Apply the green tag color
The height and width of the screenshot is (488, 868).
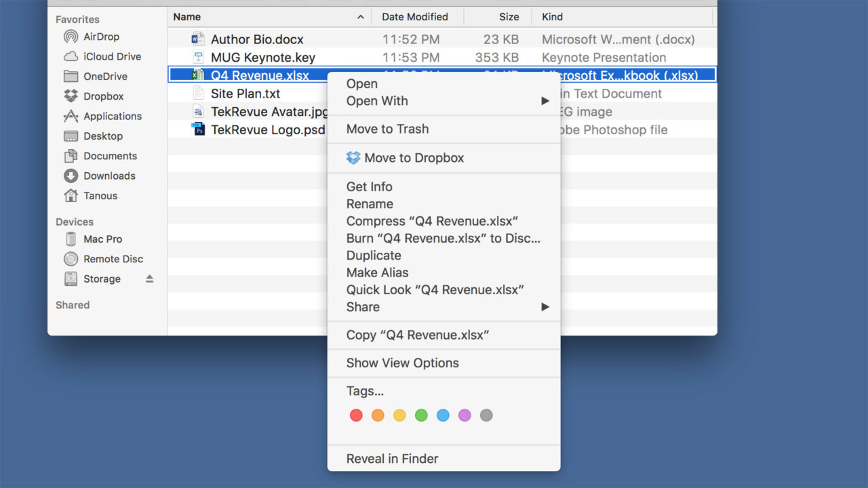pos(421,415)
